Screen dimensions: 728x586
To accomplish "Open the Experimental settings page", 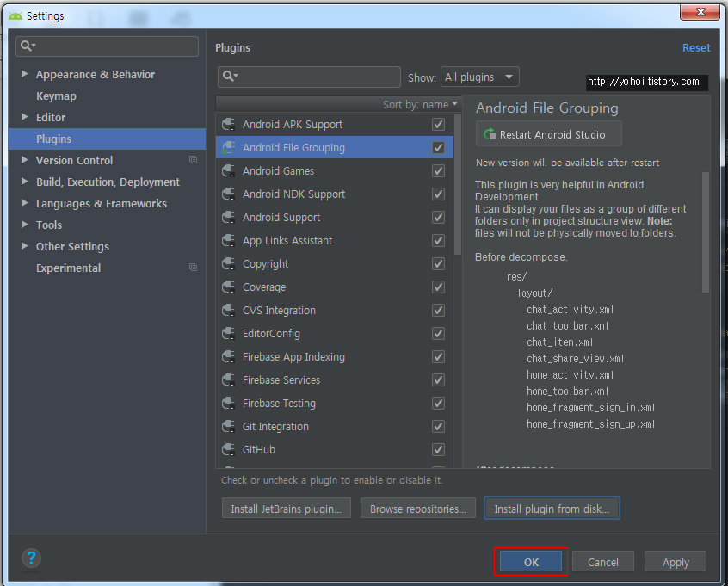I will [68, 268].
